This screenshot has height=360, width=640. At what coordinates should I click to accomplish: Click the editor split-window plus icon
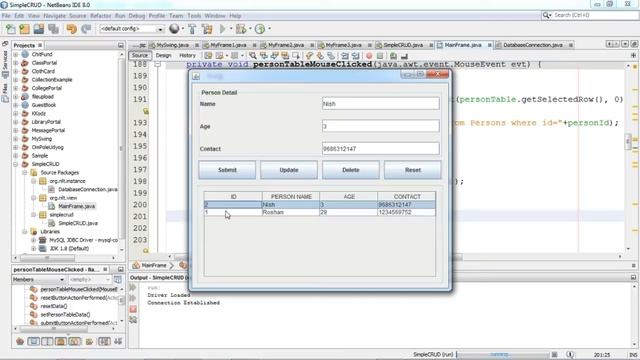click(633, 56)
